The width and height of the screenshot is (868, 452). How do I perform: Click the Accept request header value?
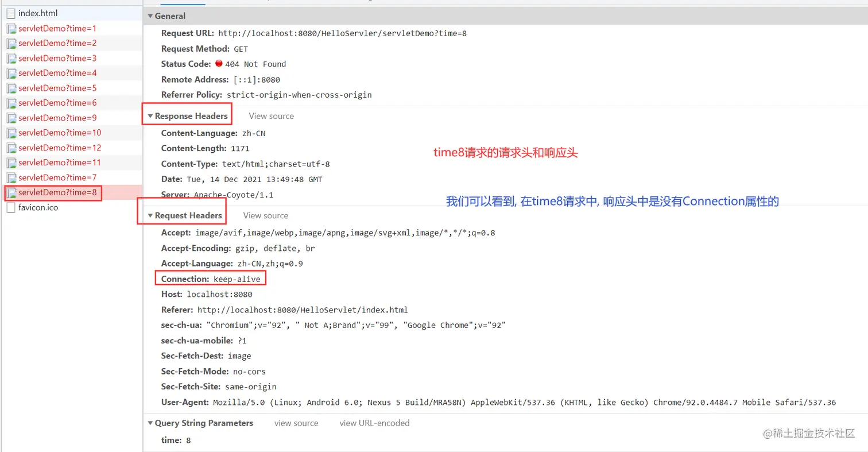coord(345,233)
